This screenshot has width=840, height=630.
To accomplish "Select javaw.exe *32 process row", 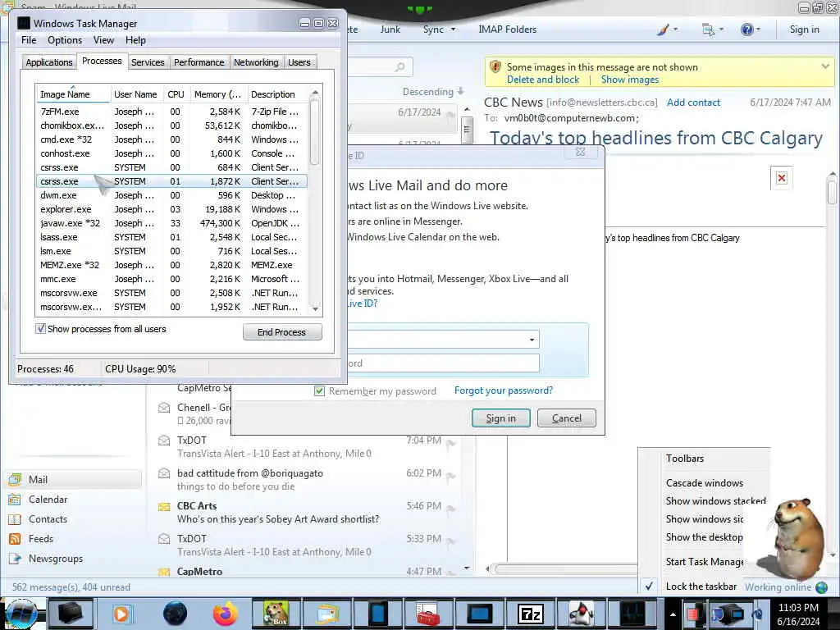I will pyautogui.click(x=171, y=223).
